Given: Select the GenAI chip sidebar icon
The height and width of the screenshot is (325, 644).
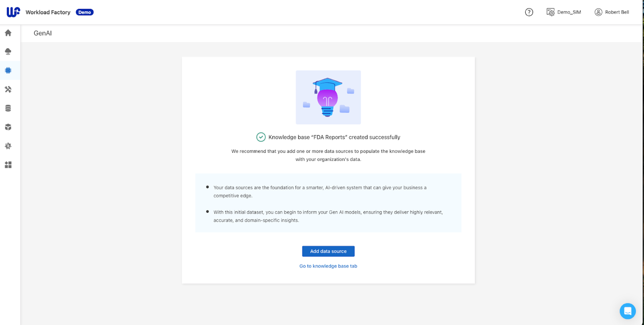Looking at the screenshot, I should coord(8,71).
